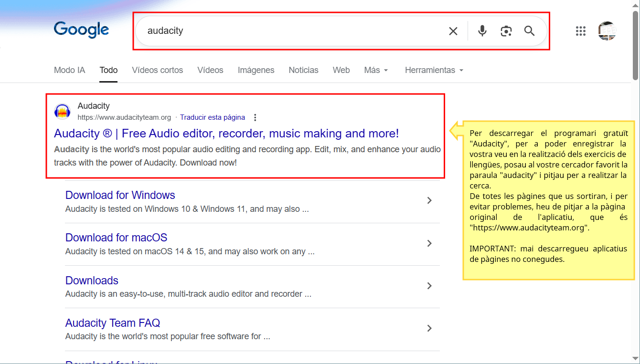Start voice search with microphone icon
Viewport: 640px width, 364px height.
pyautogui.click(x=482, y=31)
